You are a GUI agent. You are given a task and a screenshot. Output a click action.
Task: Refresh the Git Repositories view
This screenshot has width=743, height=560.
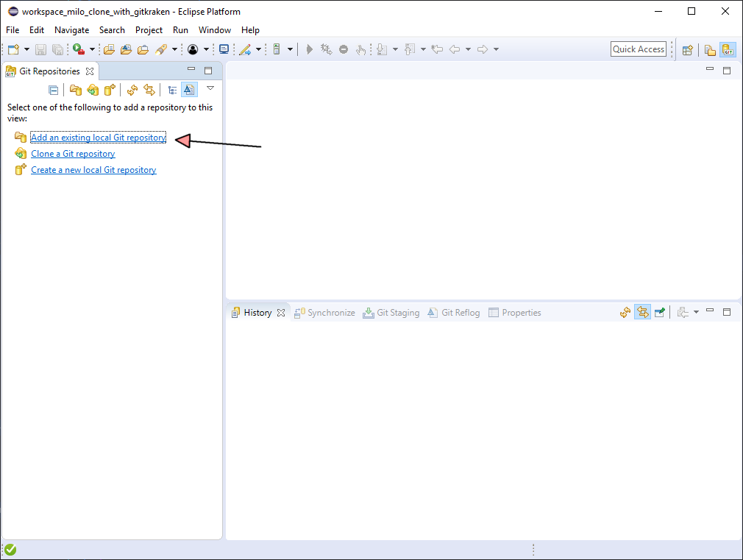[x=132, y=90]
